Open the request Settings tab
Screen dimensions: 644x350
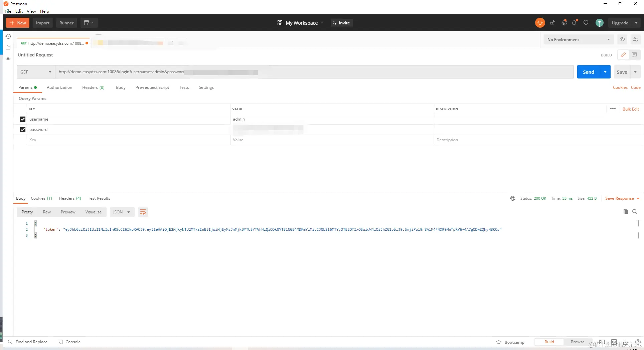(206, 87)
